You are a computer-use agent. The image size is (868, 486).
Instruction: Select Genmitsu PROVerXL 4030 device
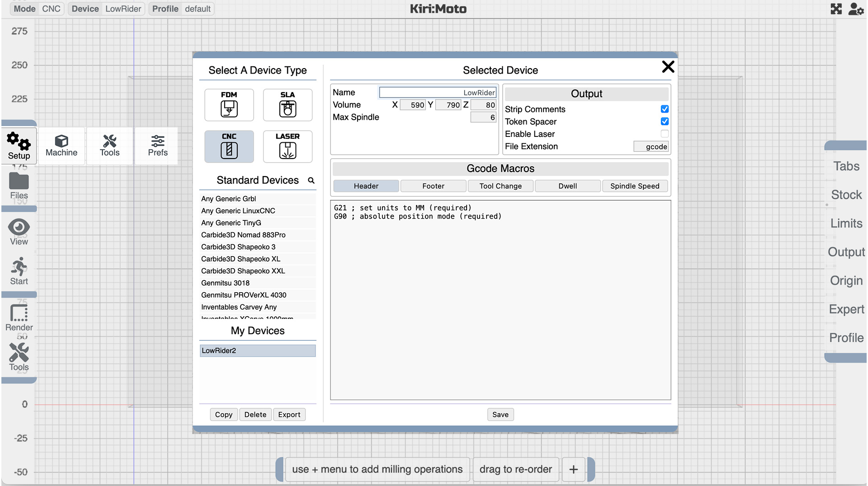tap(258, 295)
